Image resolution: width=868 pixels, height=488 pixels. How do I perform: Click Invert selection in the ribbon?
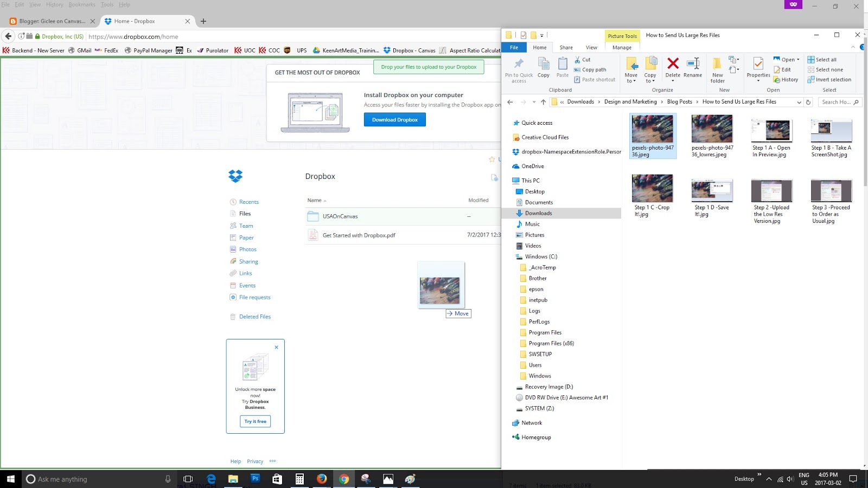829,80
